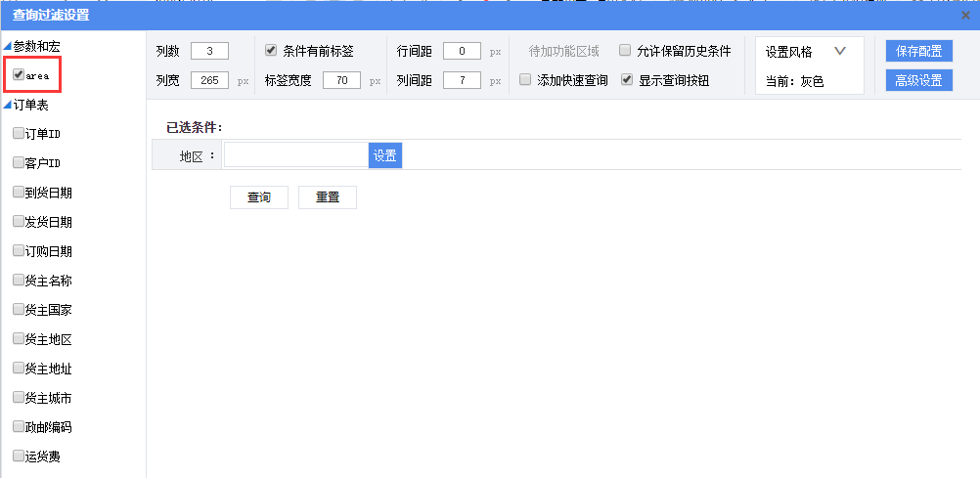
Task: Check the 运货费 field checkbox
Action: pyautogui.click(x=19, y=456)
